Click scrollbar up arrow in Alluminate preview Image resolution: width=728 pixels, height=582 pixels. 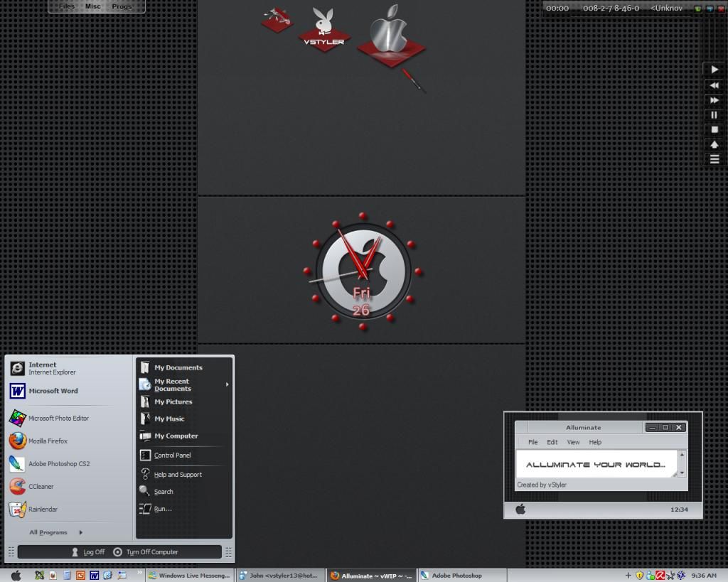(x=682, y=455)
